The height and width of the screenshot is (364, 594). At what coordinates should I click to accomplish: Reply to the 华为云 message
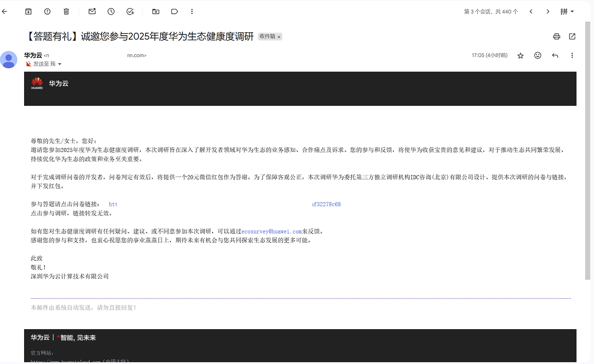pos(555,56)
